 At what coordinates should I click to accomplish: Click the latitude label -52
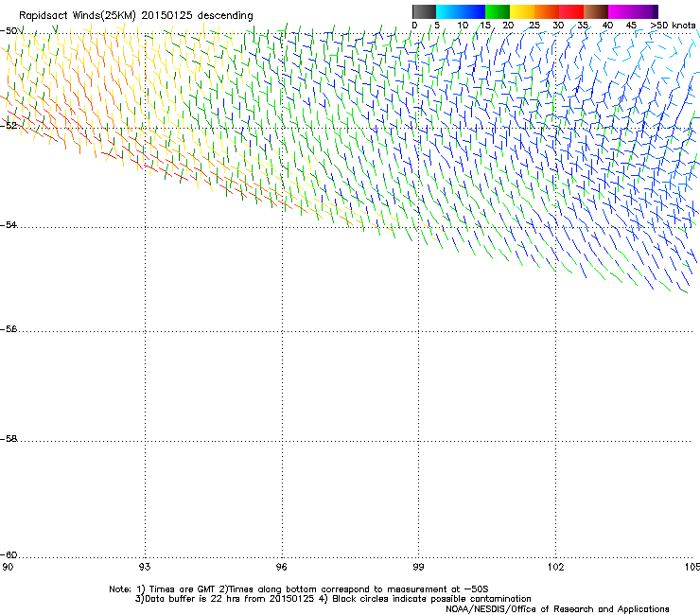pos(9,126)
